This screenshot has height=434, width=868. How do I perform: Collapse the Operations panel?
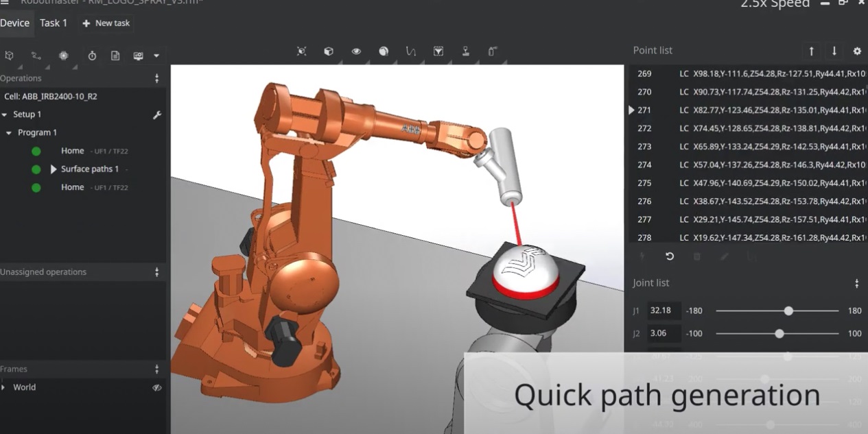pos(156,78)
